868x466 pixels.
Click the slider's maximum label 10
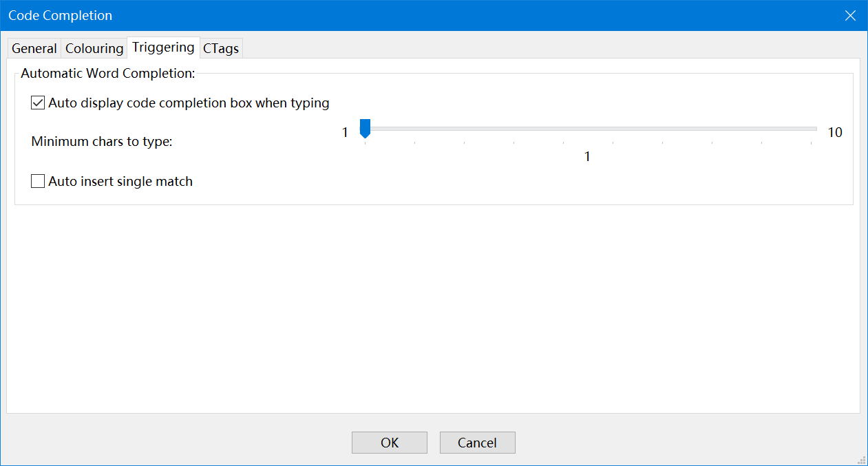(x=834, y=133)
